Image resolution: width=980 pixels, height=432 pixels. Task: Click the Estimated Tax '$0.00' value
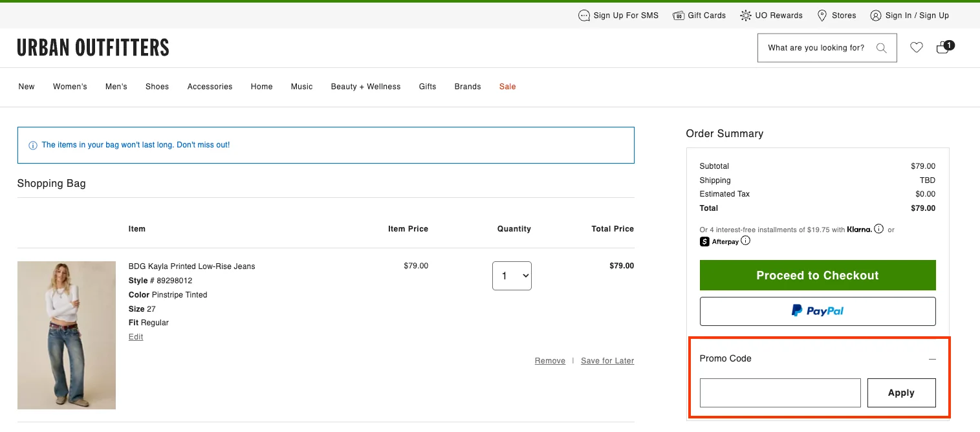(926, 194)
